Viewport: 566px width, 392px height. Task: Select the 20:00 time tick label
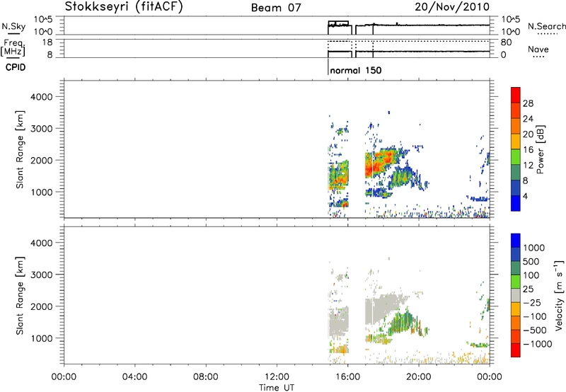[419, 377]
